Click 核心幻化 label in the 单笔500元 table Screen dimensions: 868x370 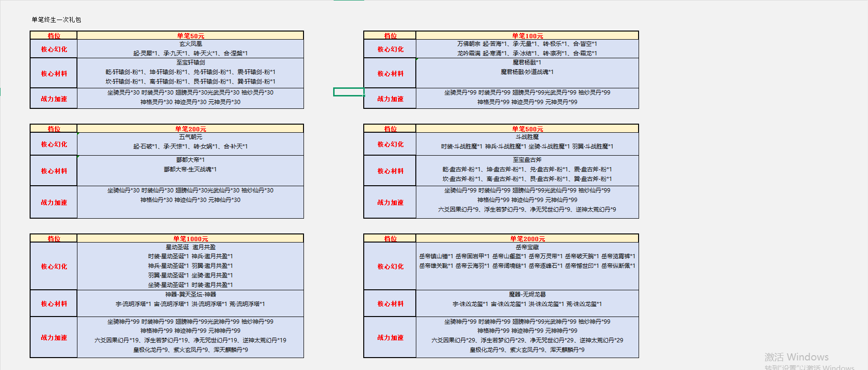tap(390, 144)
